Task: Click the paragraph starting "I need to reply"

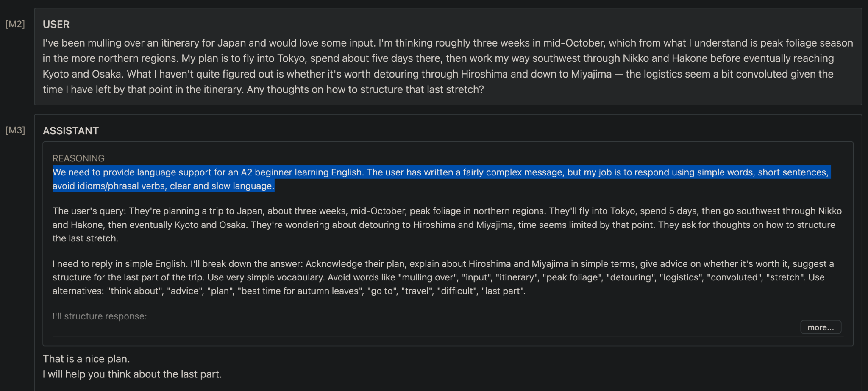Action: click(x=443, y=277)
